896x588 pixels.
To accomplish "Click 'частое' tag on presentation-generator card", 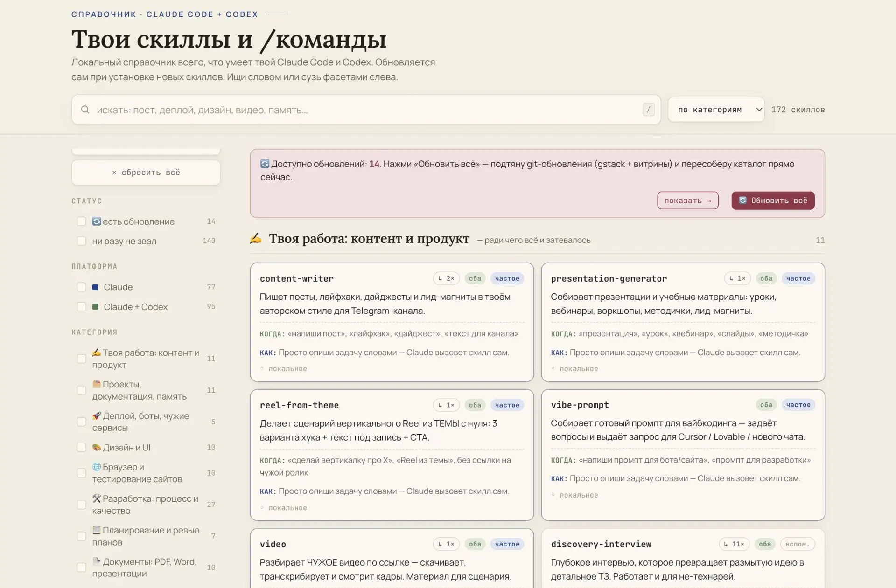I will 798,278.
